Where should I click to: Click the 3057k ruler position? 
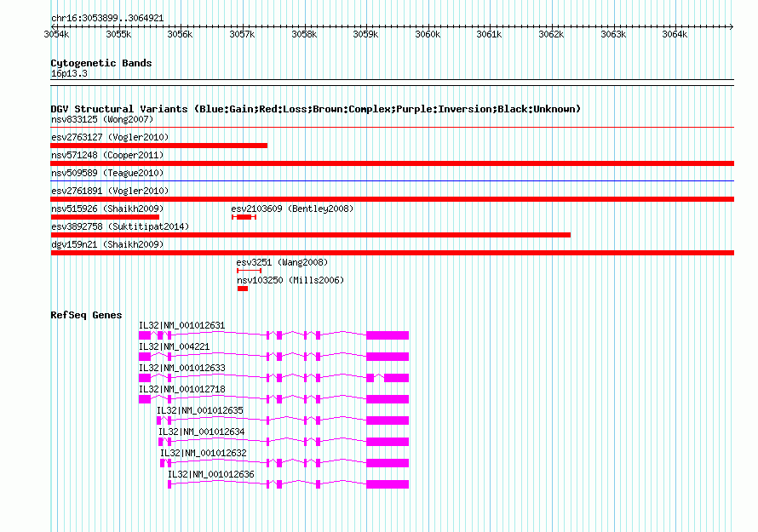[242, 34]
